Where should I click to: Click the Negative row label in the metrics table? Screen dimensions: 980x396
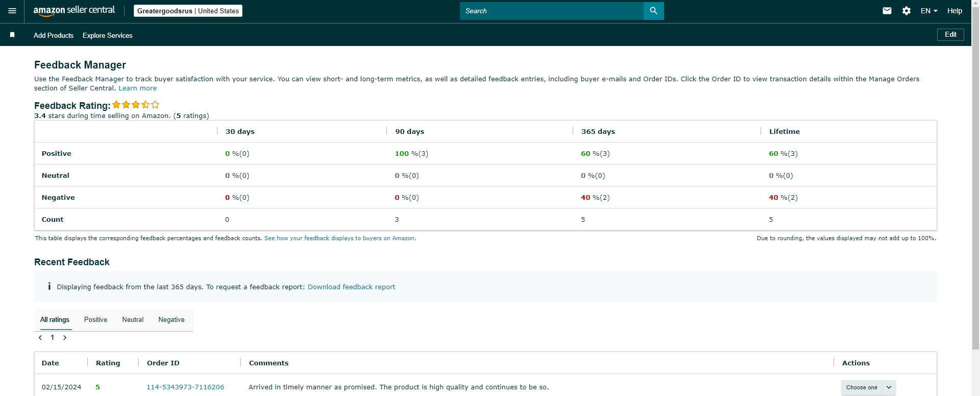(x=58, y=197)
